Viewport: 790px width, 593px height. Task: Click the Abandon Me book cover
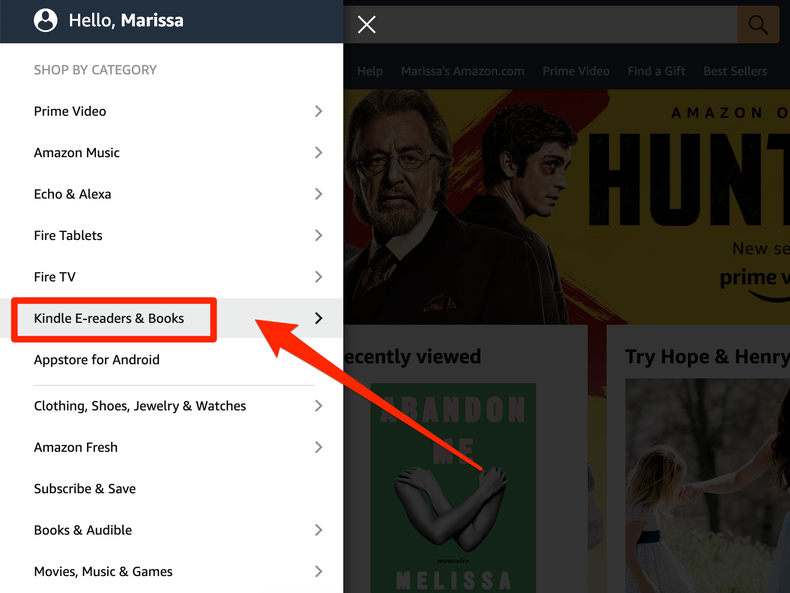point(453,488)
